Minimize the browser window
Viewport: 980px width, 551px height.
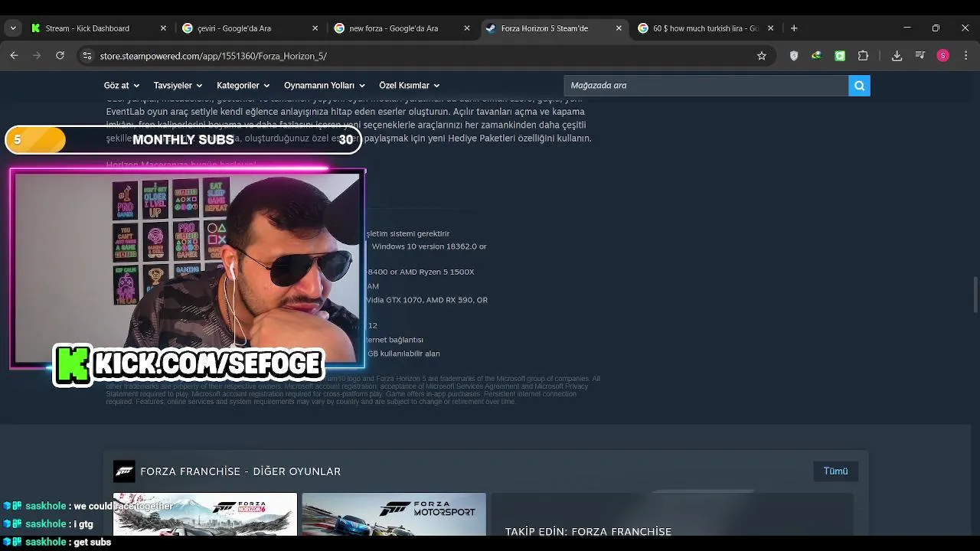point(907,28)
